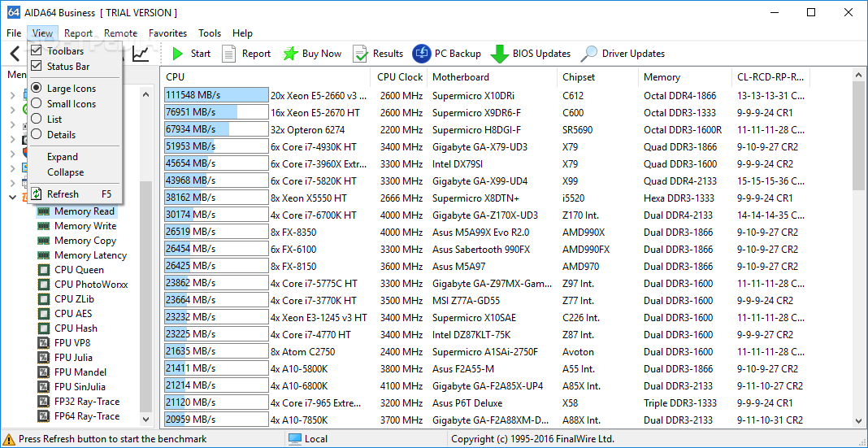Select FP32 Ray-Trace benchmark in tree
This screenshot has width=868, height=448.
pyautogui.click(x=87, y=402)
